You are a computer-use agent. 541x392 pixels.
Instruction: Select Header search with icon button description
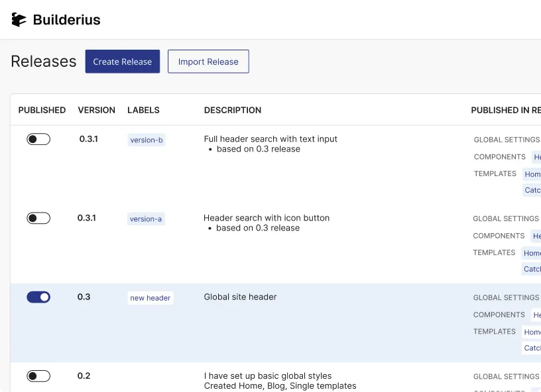tap(267, 218)
